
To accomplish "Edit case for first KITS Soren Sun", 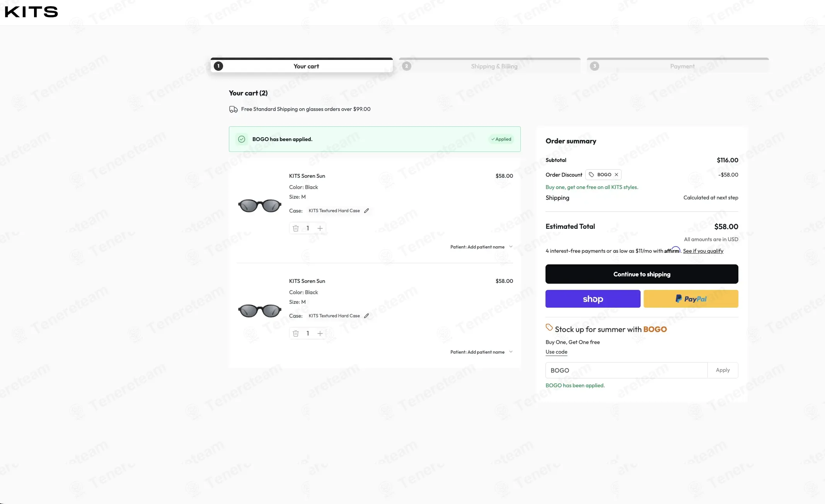I will [366, 211].
